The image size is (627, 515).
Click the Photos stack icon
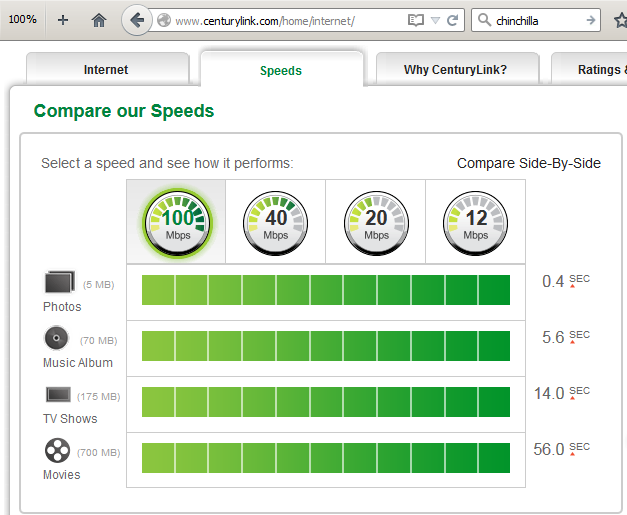60,282
